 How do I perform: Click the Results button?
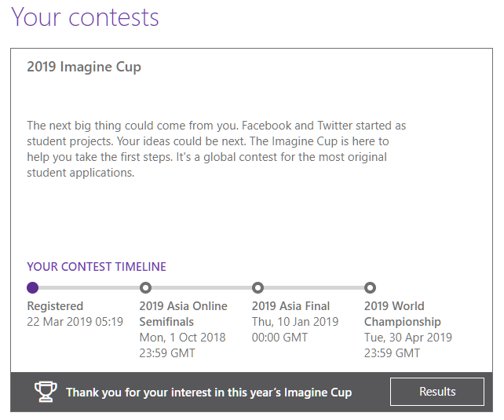437,392
